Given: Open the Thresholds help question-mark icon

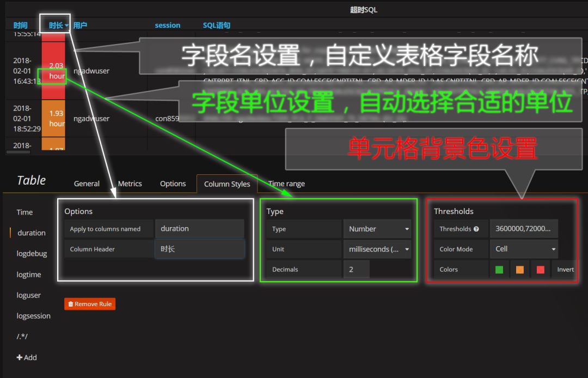Looking at the screenshot, I should 476,229.
